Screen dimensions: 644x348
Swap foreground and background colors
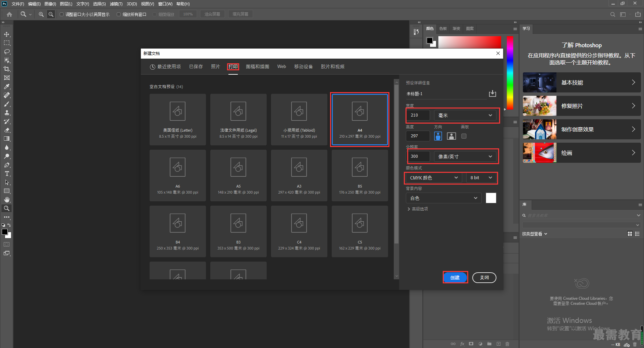pos(9,225)
